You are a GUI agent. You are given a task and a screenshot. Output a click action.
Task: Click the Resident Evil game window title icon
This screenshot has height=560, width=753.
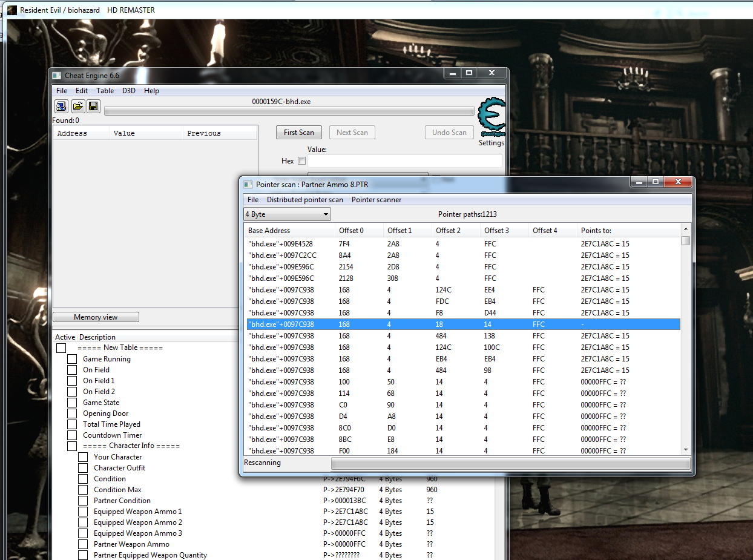click(12, 10)
